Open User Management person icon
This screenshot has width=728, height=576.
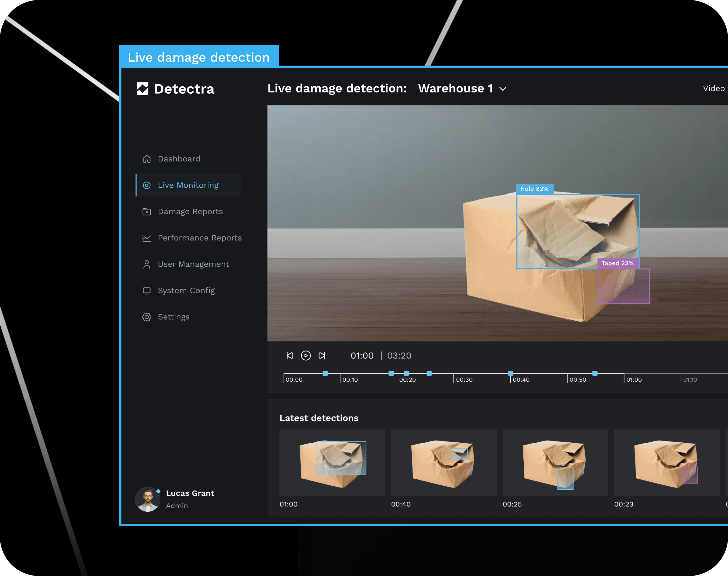147,265
